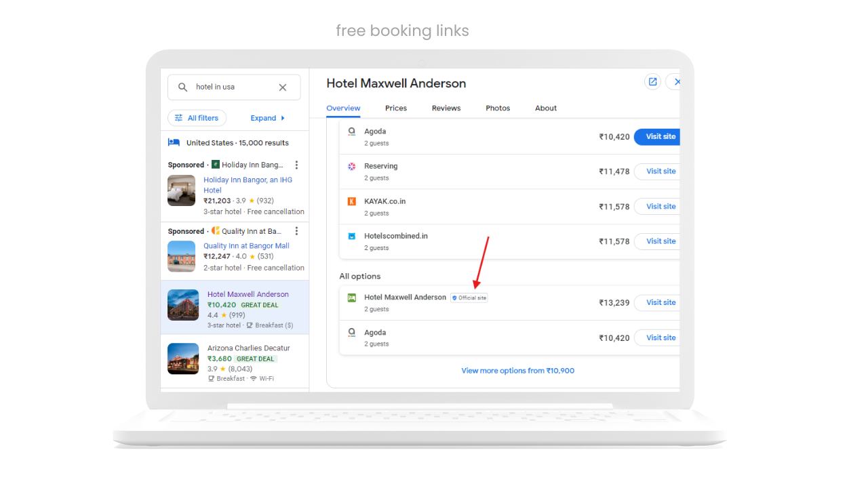Click the hotel bed icon beside United States results
The image size is (868, 488).
click(x=173, y=142)
